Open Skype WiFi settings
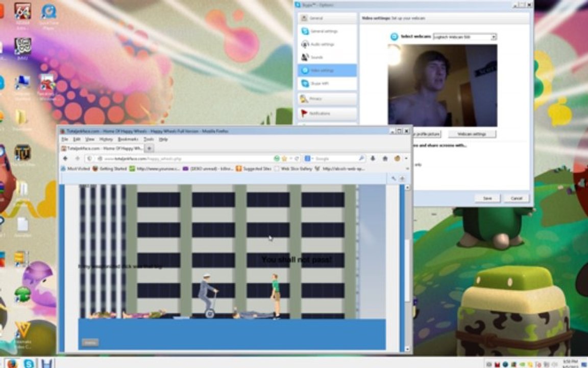The image size is (588, 368). click(327, 83)
